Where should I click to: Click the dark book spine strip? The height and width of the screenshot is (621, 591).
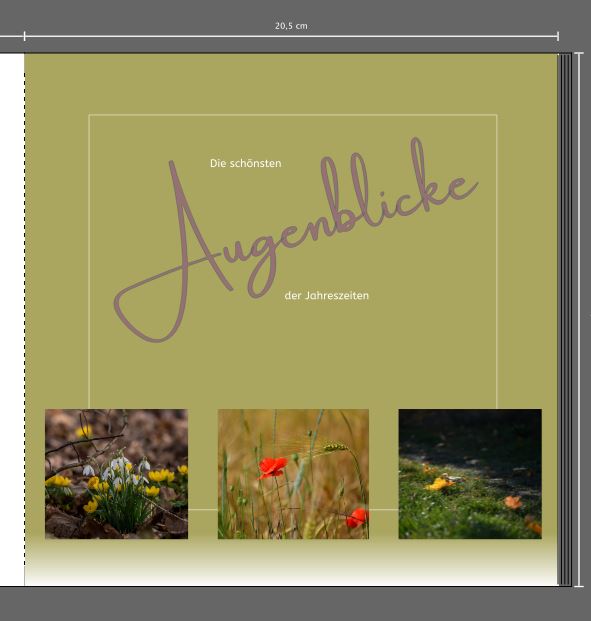564,319
